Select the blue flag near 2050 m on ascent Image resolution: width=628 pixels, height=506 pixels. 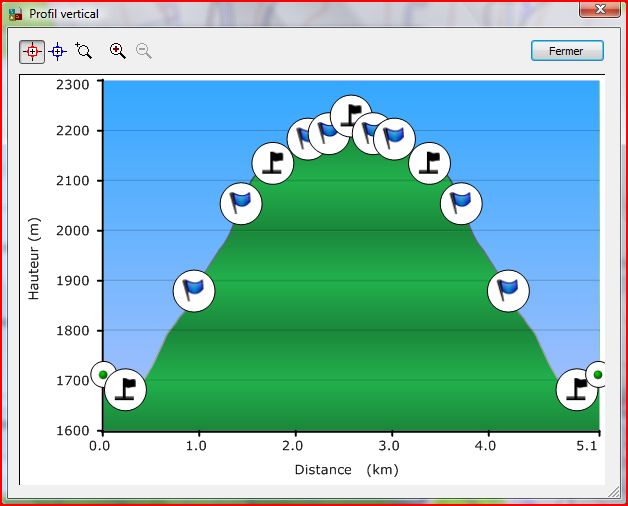[x=240, y=204]
